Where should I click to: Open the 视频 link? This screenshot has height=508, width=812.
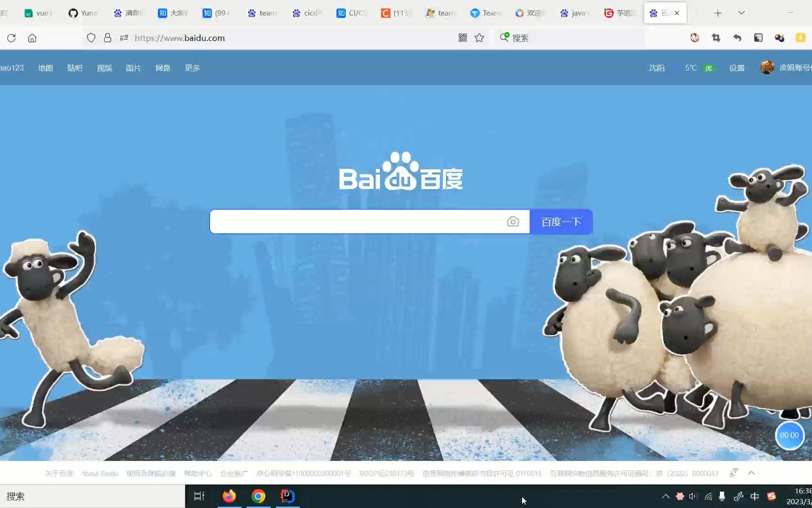tap(104, 68)
